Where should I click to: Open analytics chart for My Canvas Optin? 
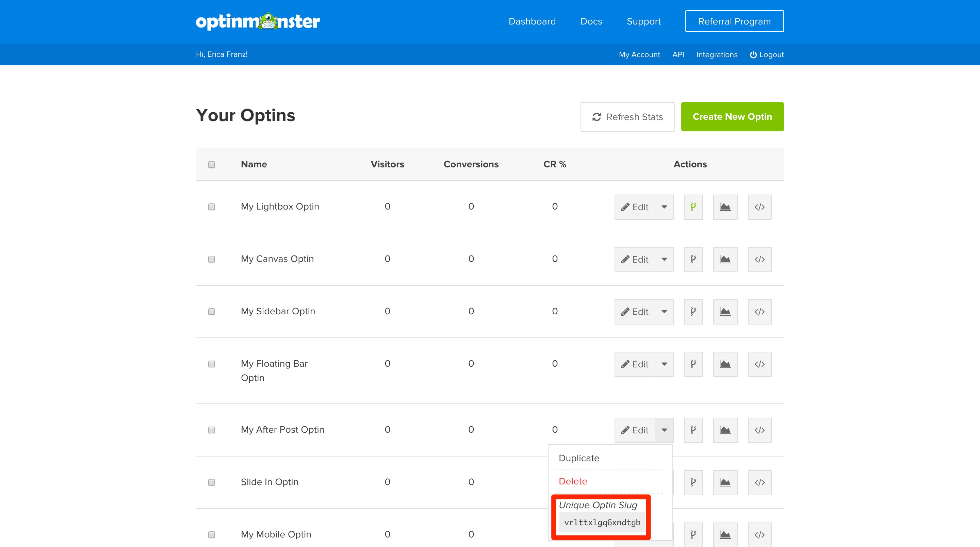click(725, 260)
